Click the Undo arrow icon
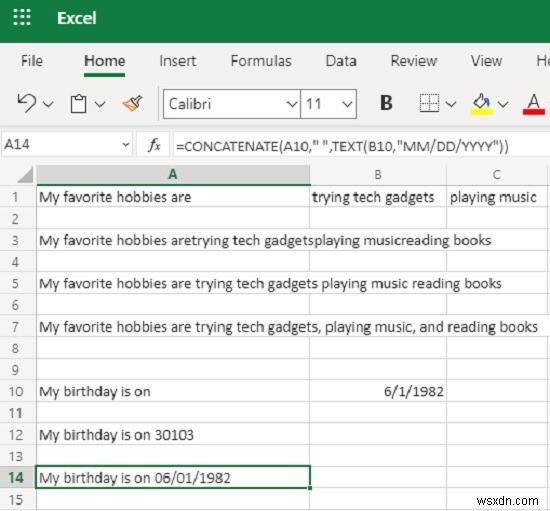The image size is (550, 511). (x=27, y=103)
